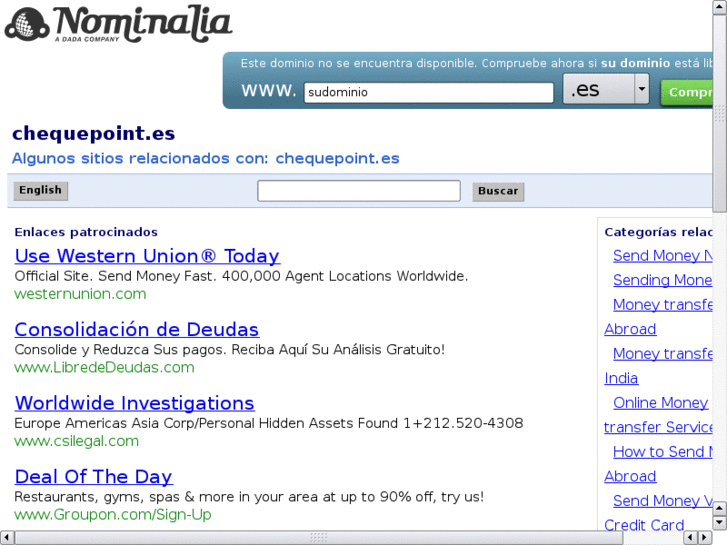Screen dimensions: 727x545
Task: Focus the search box beside Buscar
Action: click(x=359, y=191)
